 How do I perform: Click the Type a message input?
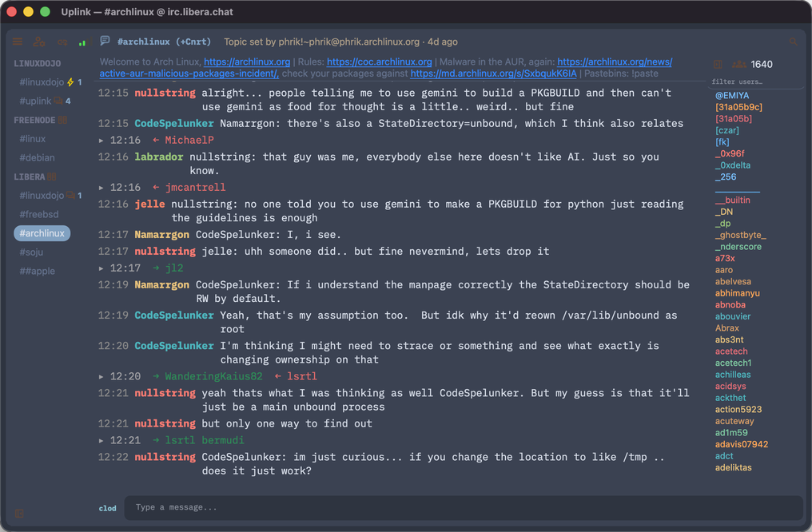coord(464,508)
